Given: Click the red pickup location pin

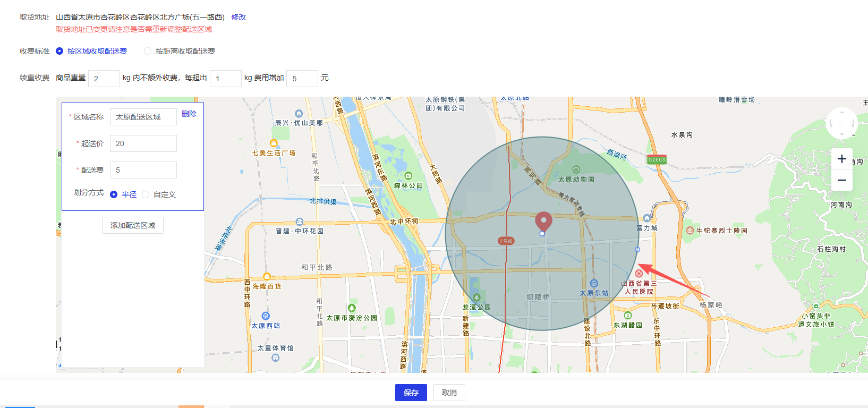Looking at the screenshot, I should click(543, 220).
